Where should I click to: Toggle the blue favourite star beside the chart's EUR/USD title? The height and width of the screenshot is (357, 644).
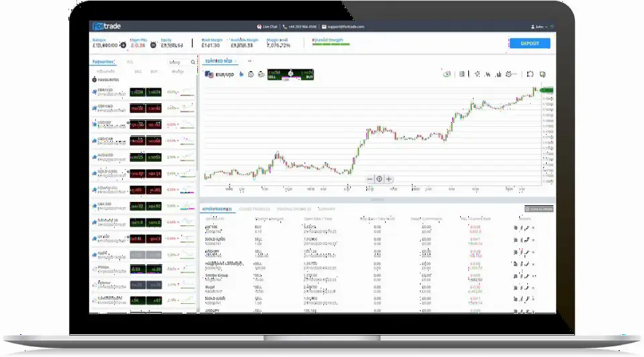coord(241,74)
